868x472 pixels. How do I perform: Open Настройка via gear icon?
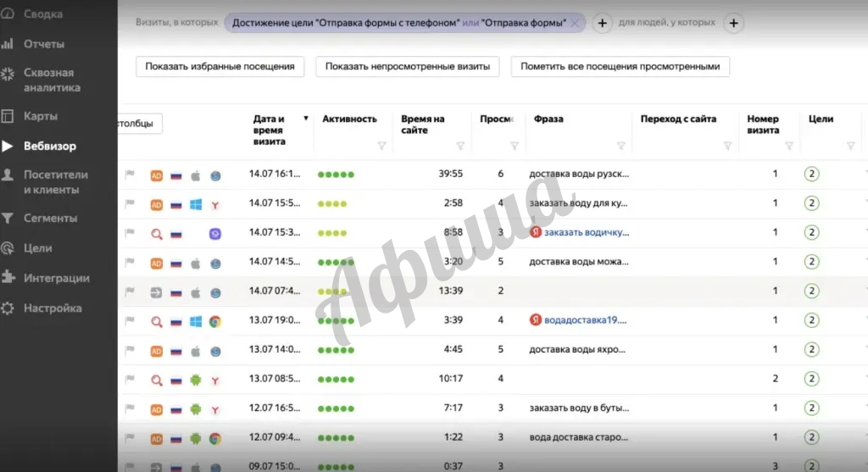pyautogui.click(x=8, y=308)
